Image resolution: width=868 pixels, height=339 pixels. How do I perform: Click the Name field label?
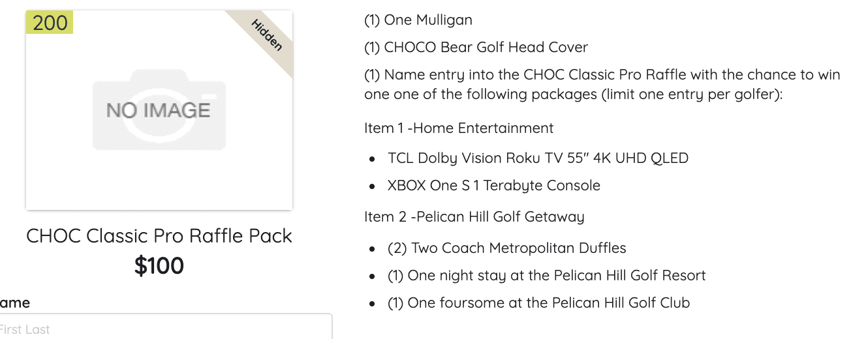tap(14, 302)
